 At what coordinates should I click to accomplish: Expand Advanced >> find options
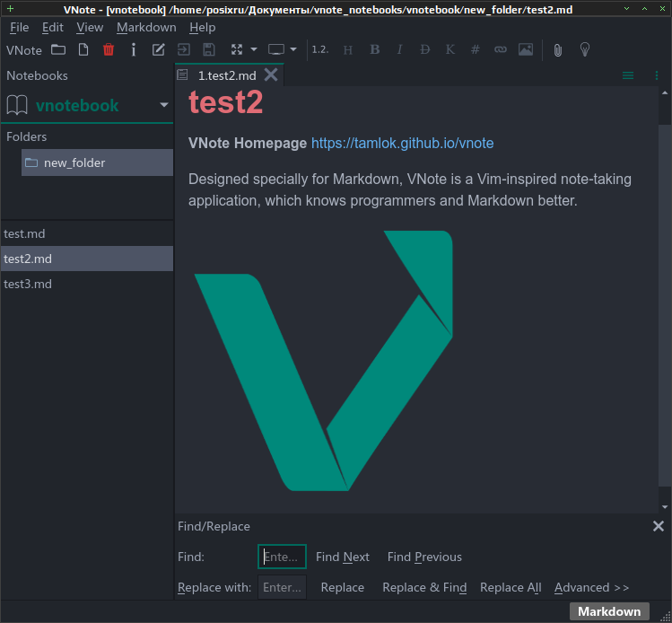tap(591, 587)
